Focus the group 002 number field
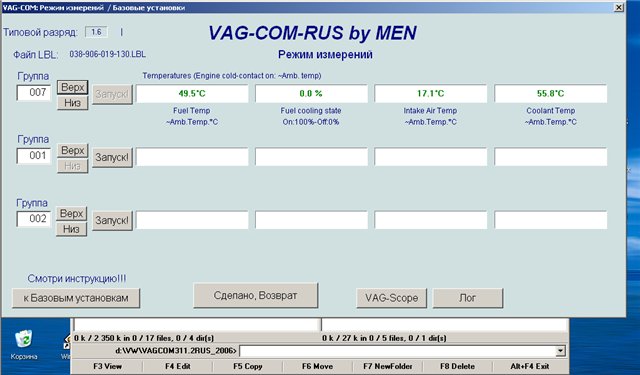 pyautogui.click(x=33, y=219)
